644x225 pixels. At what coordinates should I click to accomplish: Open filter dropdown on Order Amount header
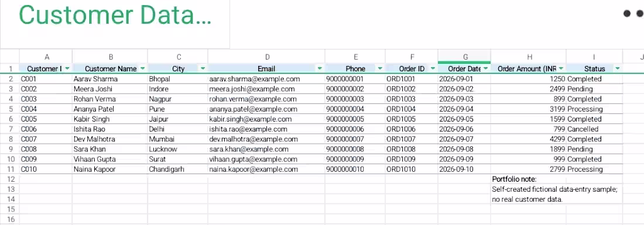pyautogui.click(x=561, y=68)
